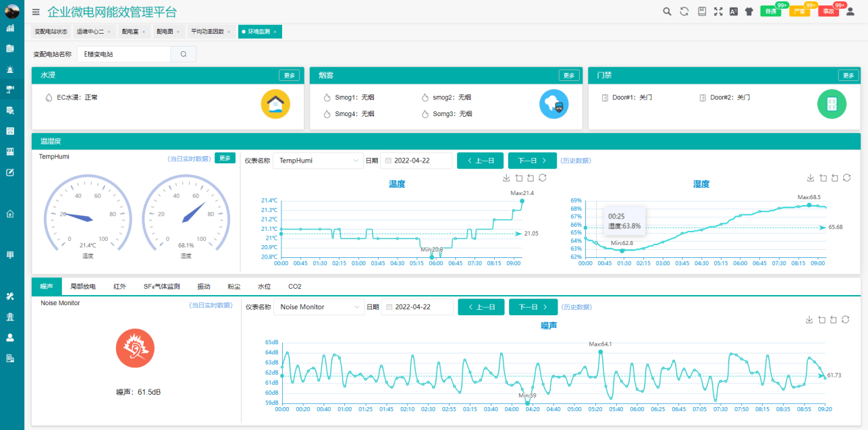Open the temperature date picker 2022-04-22
The width and height of the screenshot is (868, 430).
click(416, 161)
